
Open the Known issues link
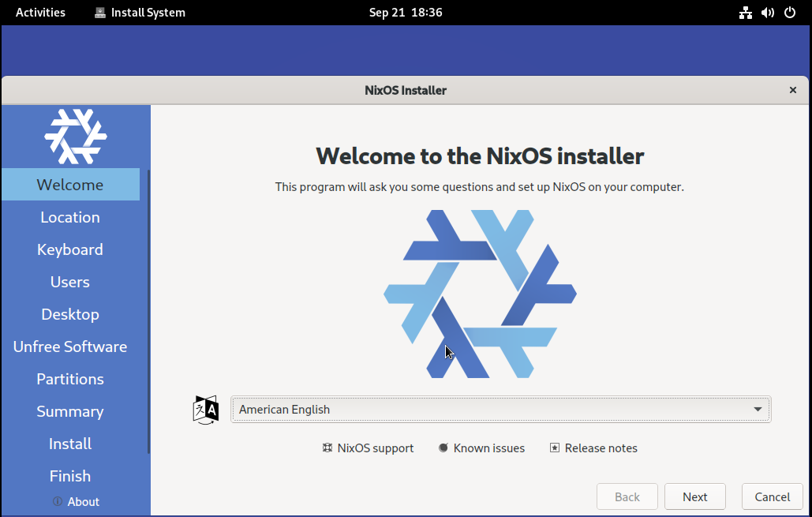tap(481, 448)
